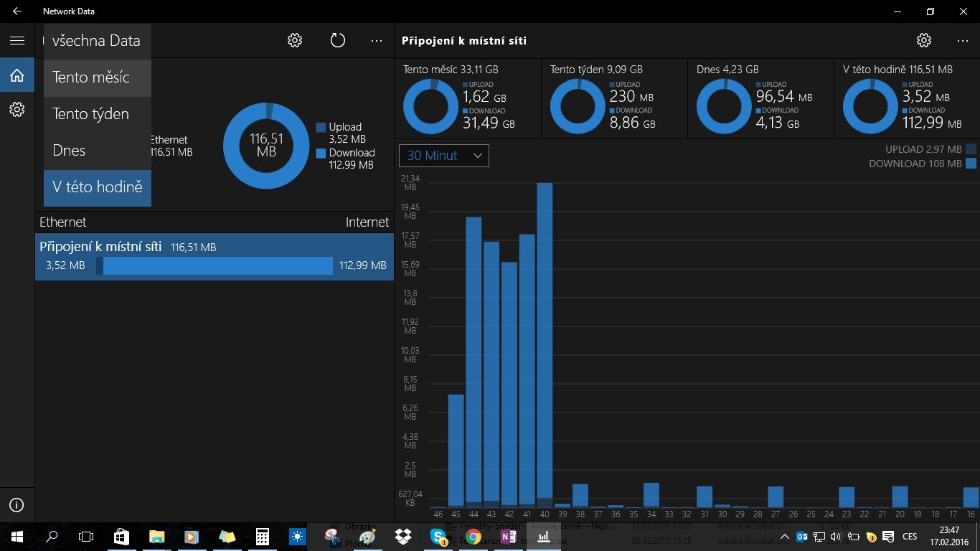This screenshot has width=980, height=551.
Task: Select 'všechna Data' from period list
Action: [x=98, y=41]
